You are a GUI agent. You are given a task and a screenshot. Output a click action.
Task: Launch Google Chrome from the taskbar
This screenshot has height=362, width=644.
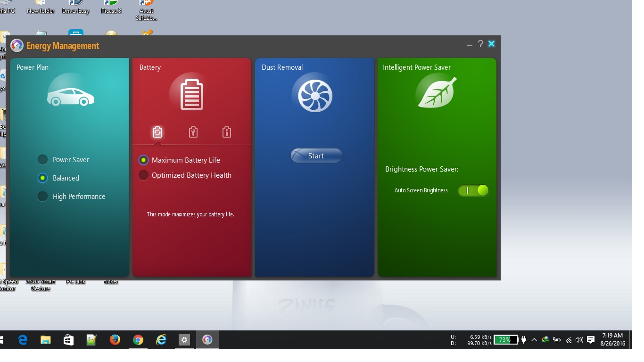tap(138, 340)
